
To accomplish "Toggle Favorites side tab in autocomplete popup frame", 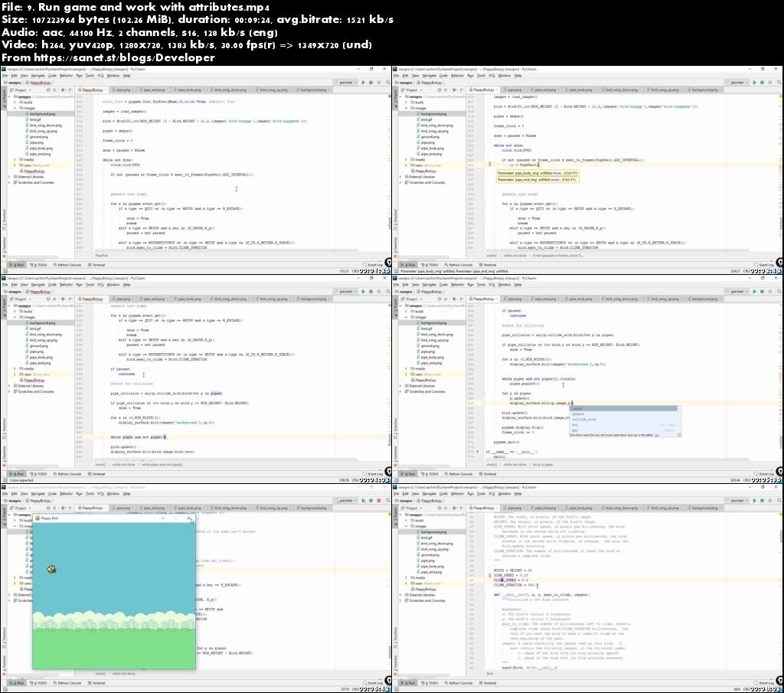I will (394, 454).
